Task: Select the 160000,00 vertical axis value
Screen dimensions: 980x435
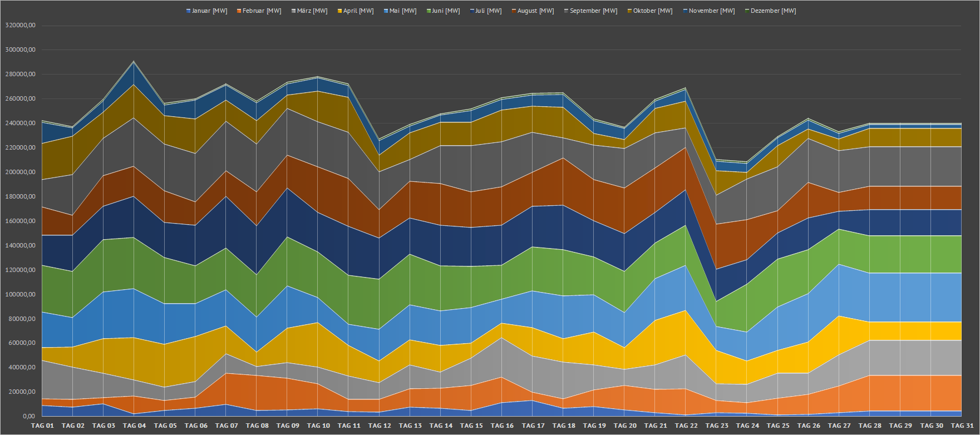Action: [20, 221]
